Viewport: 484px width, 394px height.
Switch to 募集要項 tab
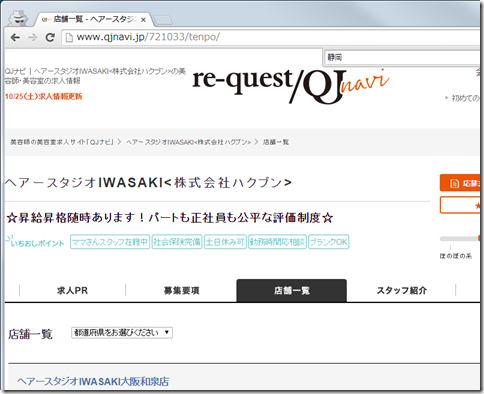pos(181,291)
